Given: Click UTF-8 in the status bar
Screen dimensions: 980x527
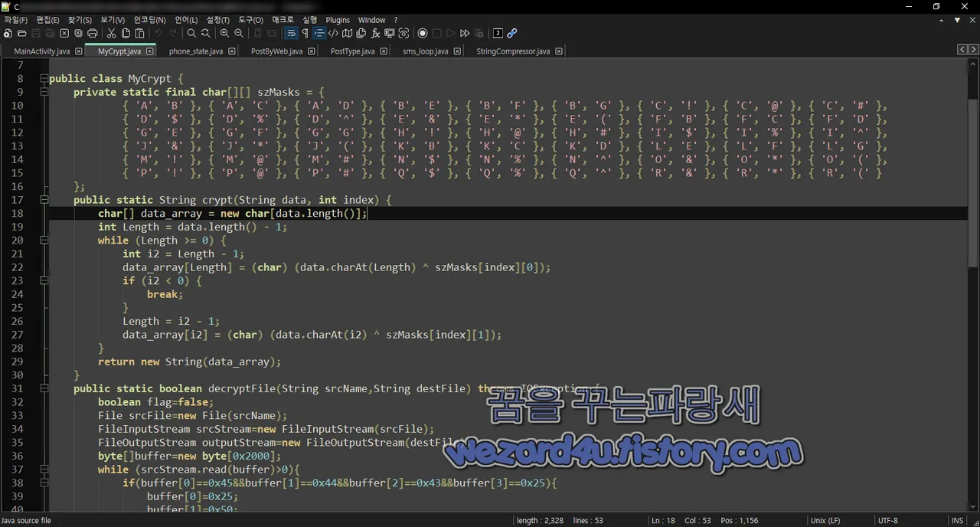Looking at the screenshot, I should click(x=887, y=520).
